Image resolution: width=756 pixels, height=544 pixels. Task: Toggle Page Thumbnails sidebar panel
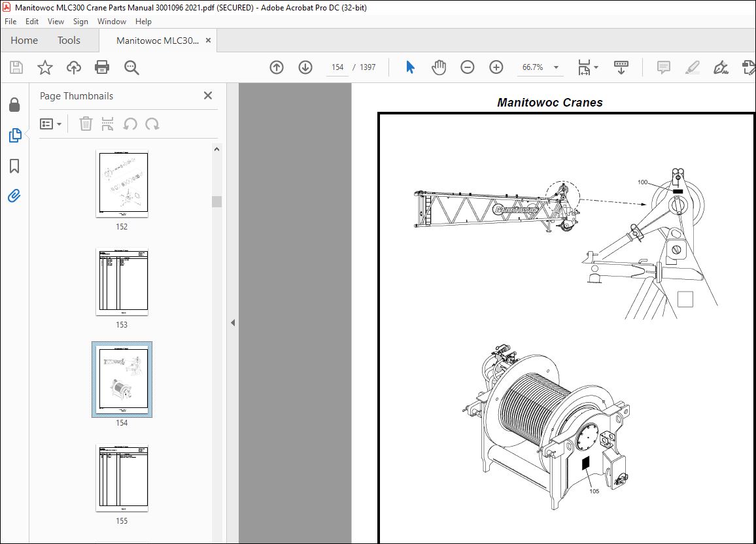pos(15,135)
